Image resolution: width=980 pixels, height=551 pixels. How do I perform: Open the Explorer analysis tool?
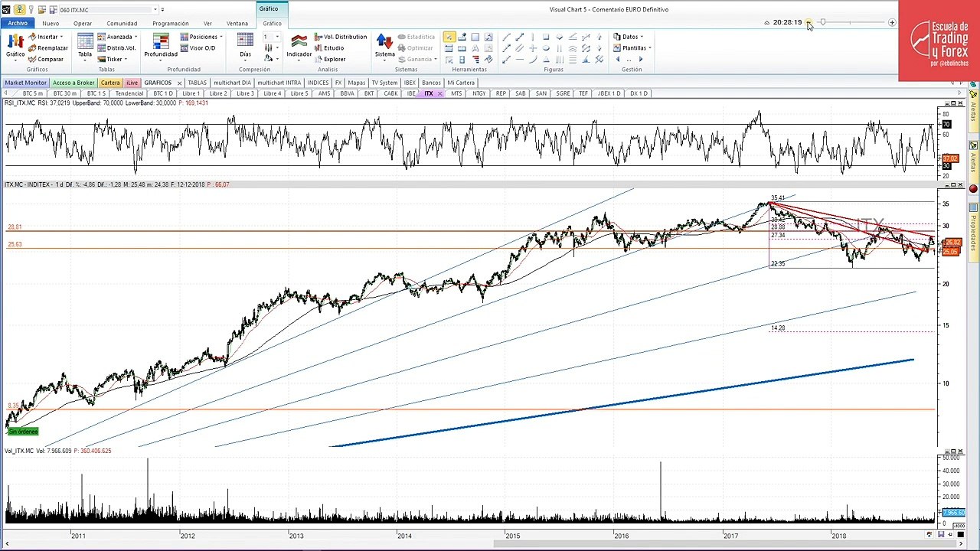pos(329,59)
